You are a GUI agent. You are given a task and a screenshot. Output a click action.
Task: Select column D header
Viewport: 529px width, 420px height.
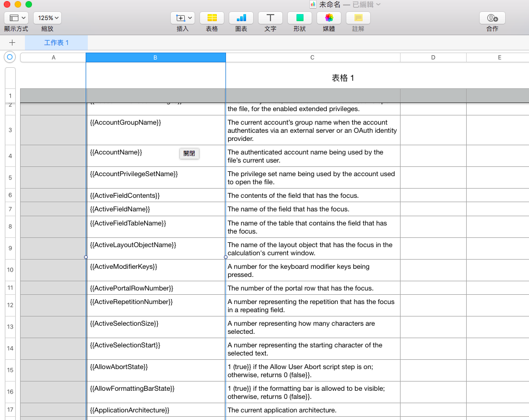click(x=433, y=57)
